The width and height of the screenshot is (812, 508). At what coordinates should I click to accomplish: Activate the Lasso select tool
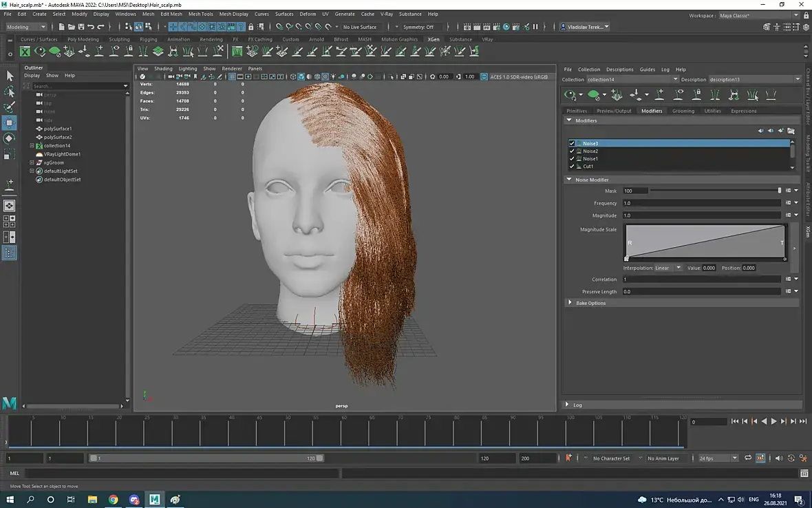click(10, 92)
